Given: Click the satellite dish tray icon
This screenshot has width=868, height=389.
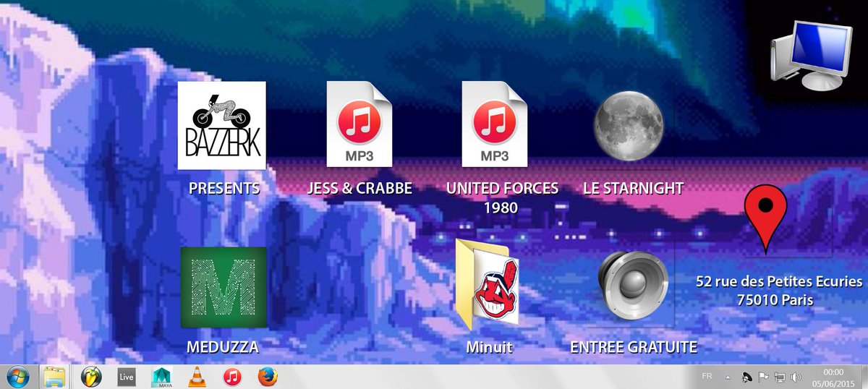Looking at the screenshot, I should (746, 377).
